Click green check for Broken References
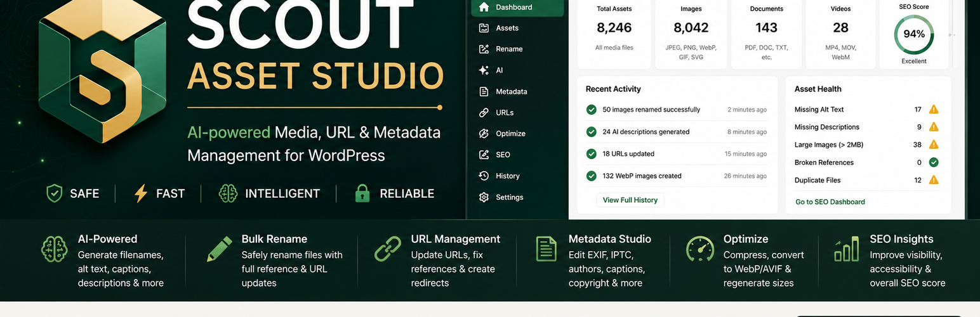 (934, 162)
